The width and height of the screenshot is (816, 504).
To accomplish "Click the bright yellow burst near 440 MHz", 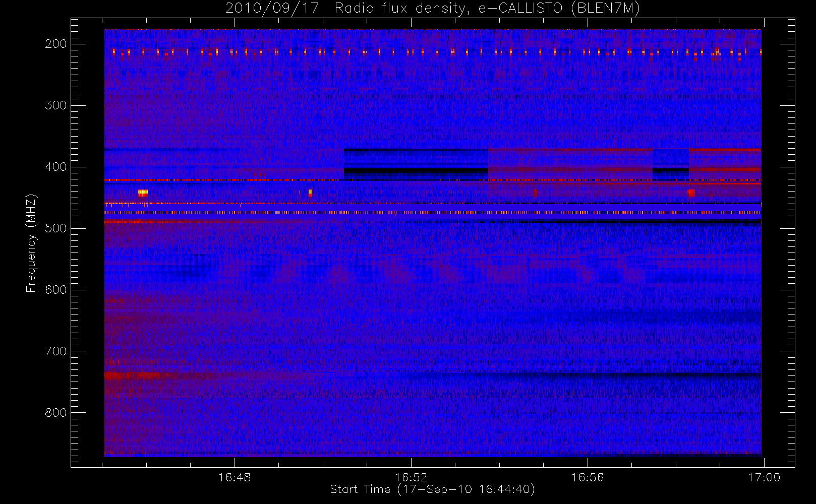I will click(143, 193).
